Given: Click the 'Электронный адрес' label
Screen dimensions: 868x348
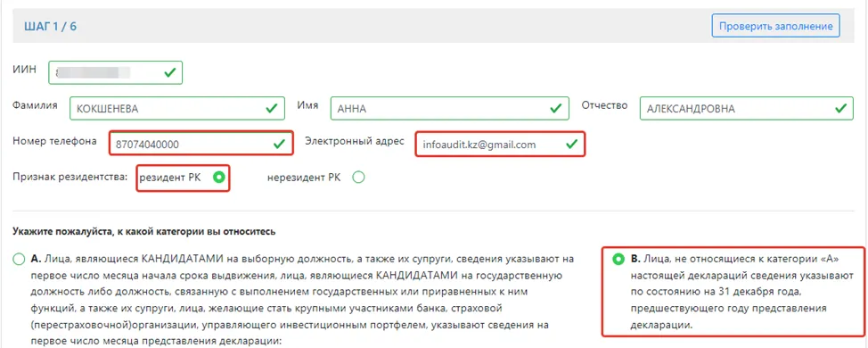Looking at the screenshot, I should pos(356,141).
